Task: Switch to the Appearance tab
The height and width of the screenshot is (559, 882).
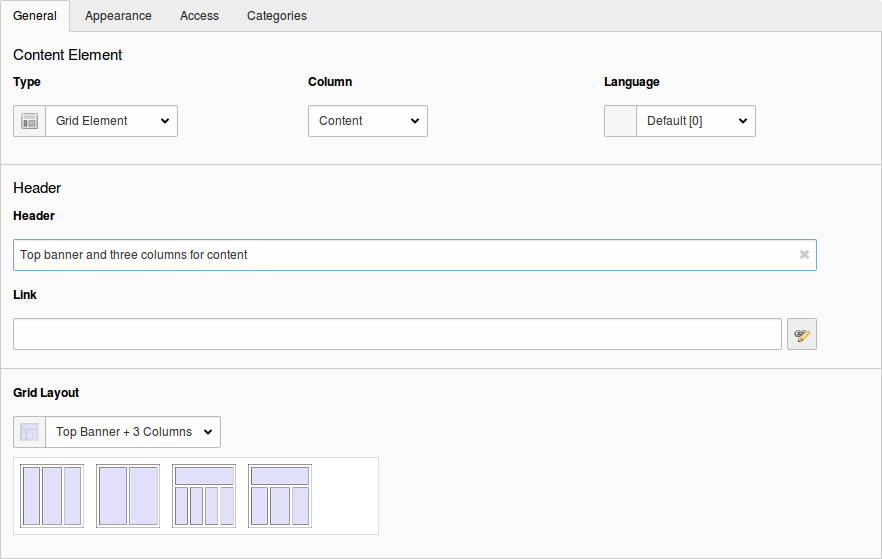Action: (x=118, y=16)
